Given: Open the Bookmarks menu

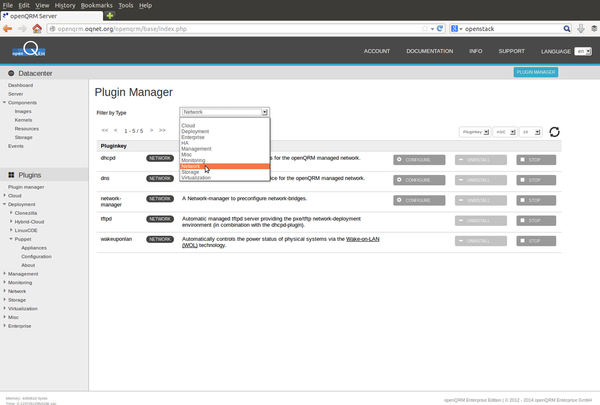Looking at the screenshot, I should [96, 5].
